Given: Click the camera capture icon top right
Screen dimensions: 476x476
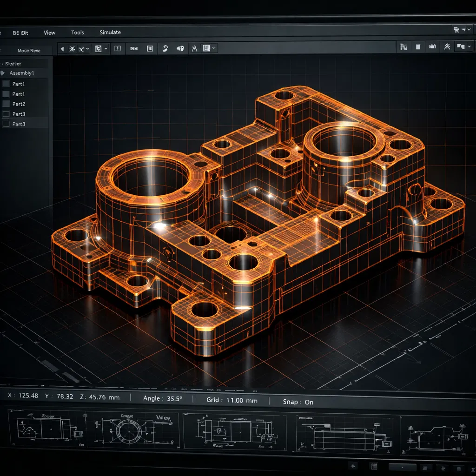Looking at the screenshot, I should click(432, 46).
